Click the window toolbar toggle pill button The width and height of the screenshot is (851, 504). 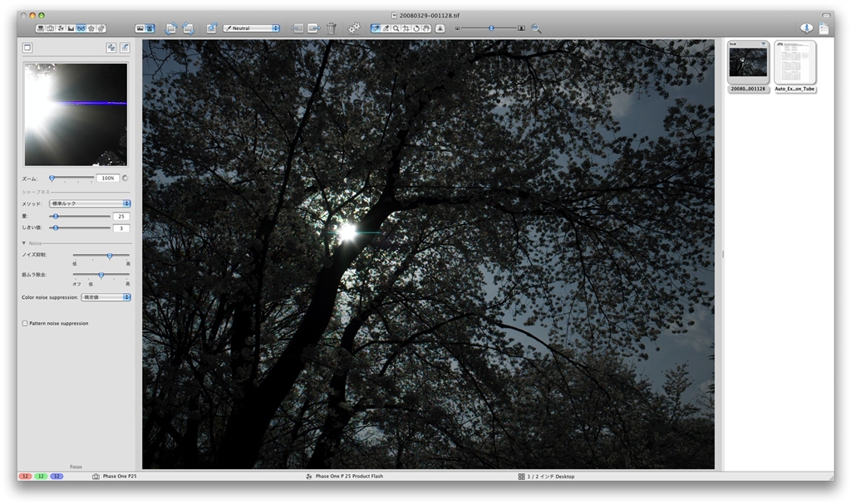(826, 15)
